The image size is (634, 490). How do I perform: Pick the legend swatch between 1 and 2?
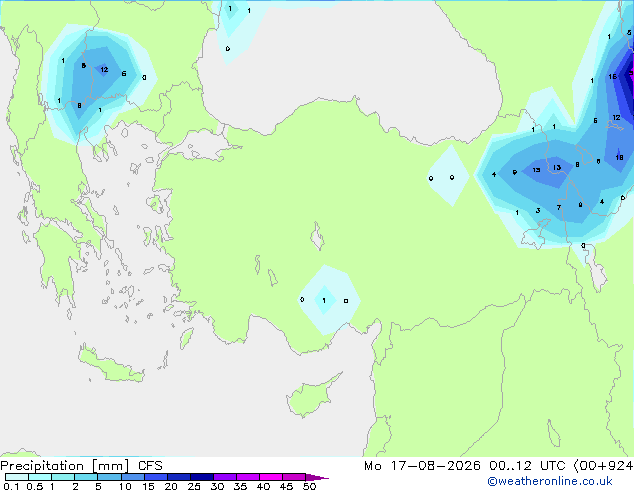click(63, 477)
